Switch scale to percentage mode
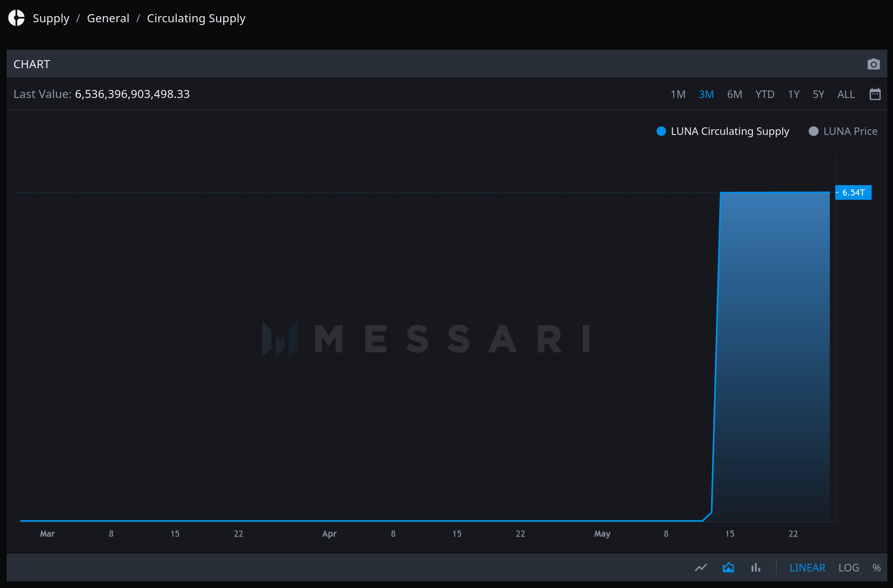Screen dimensions: 893x588 [x=877, y=567]
